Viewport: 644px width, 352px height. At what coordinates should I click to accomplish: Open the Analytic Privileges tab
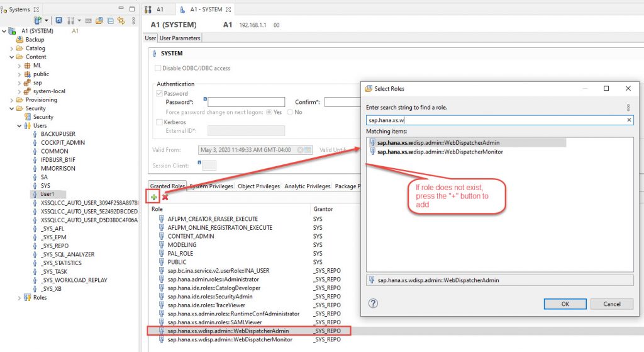tap(307, 186)
